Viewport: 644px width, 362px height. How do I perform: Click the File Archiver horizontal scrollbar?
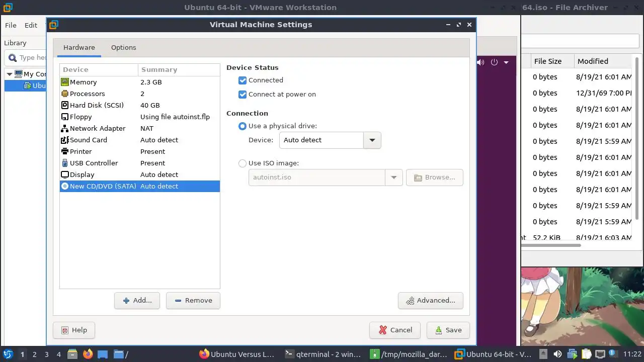551,246
